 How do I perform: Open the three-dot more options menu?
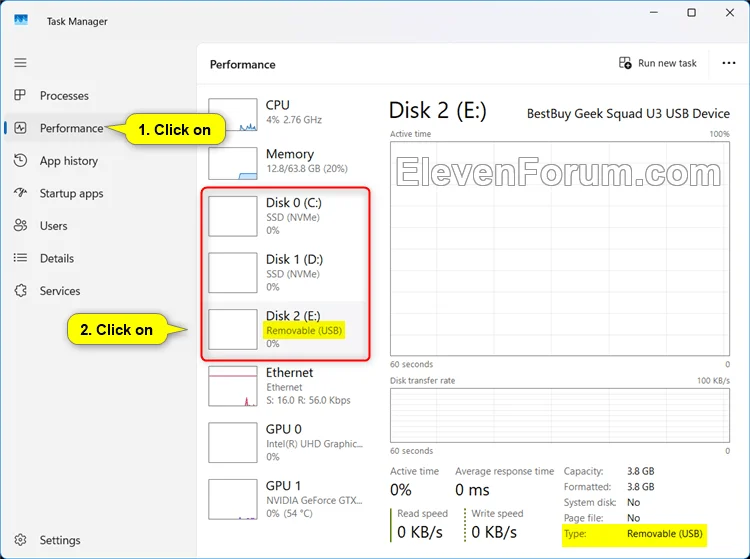click(728, 63)
